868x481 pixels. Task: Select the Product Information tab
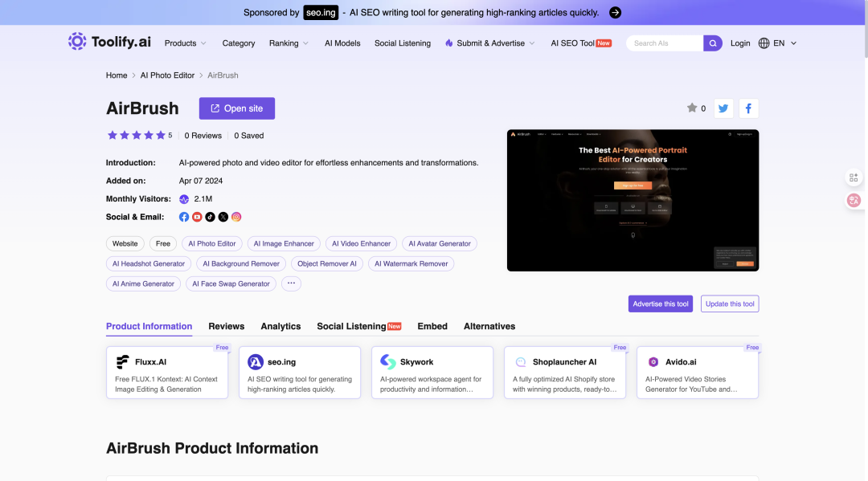click(149, 326)
